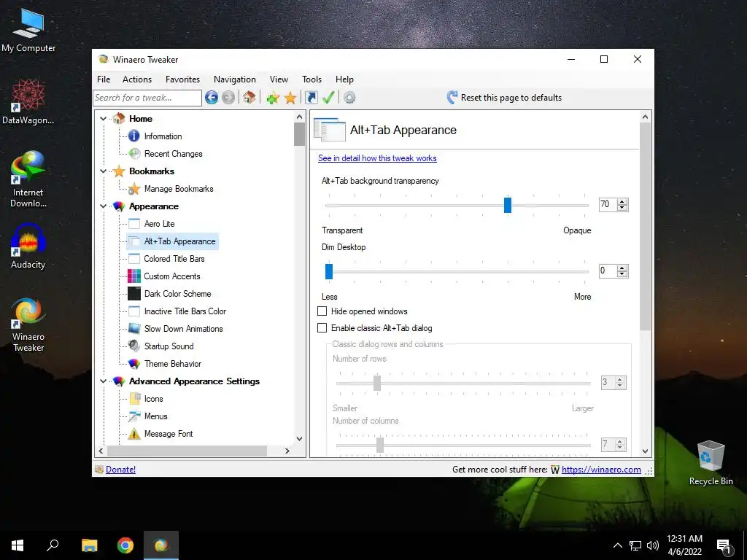Collapse the Appearance tree node
Image resolution: width=747 pixels, height=560 pixels.
coord(104,206)
